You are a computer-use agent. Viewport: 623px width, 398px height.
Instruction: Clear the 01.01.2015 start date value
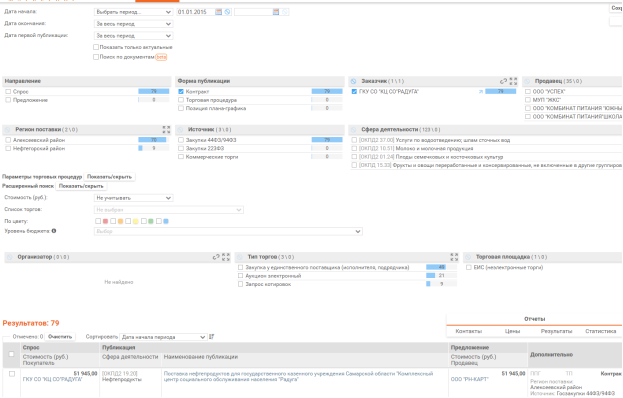click(227, 12)
